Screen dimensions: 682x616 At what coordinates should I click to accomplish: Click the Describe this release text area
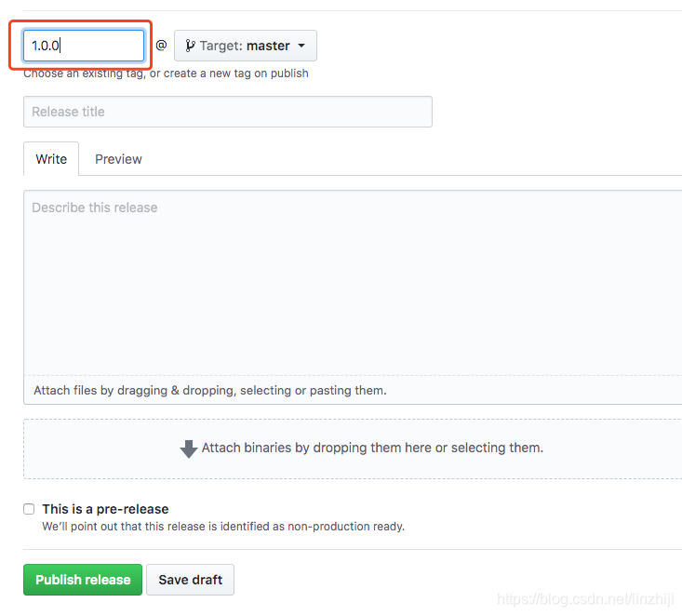(353, 283)
